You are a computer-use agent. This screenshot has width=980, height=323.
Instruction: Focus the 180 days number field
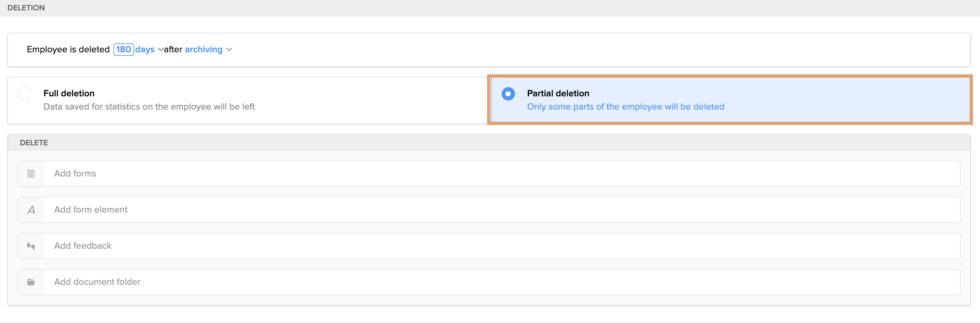124,49
